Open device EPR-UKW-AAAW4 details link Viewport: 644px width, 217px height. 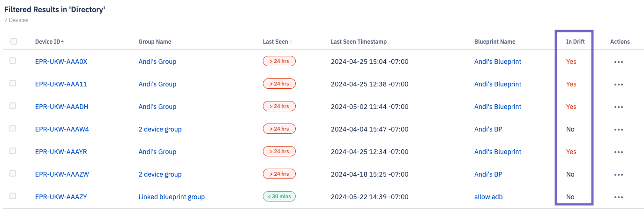[x=62, y=129]
